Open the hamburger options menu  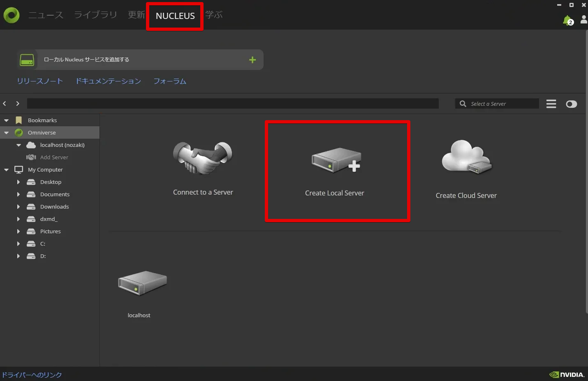point(551,104)
